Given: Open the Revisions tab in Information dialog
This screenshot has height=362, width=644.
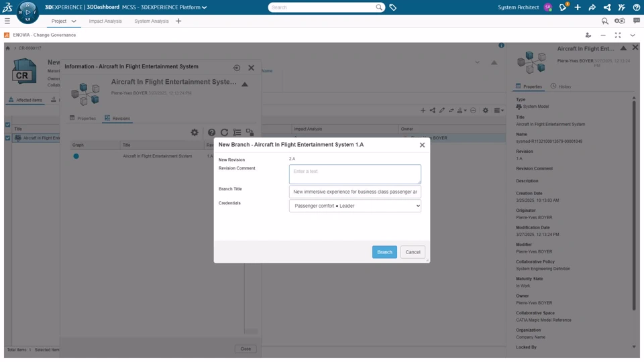Looking at the screenshot, I should pos(117,118).
